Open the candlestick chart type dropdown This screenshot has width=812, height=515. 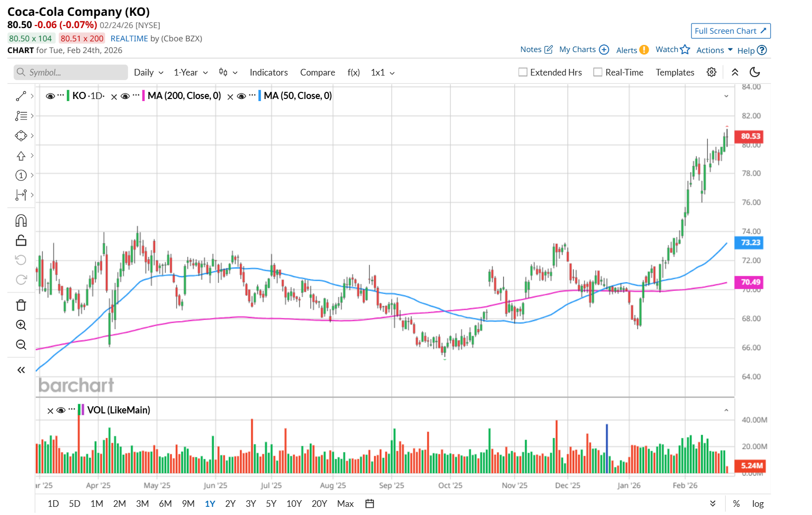228,72
